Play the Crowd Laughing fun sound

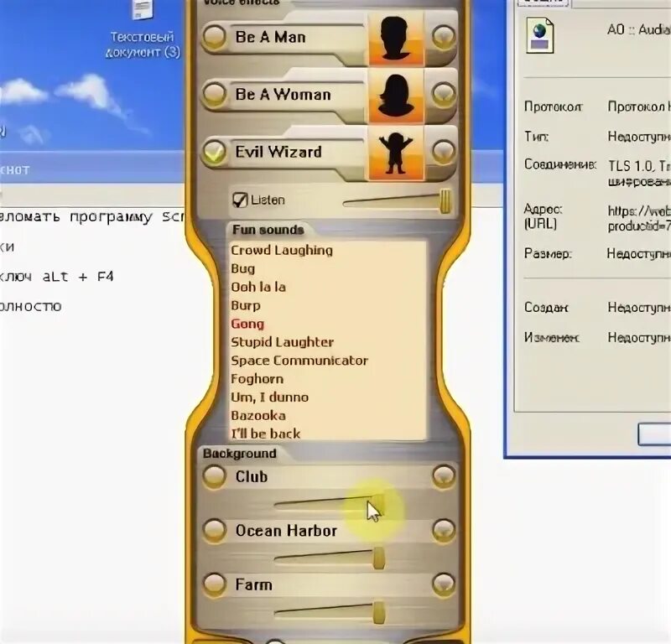click(282, 251)
